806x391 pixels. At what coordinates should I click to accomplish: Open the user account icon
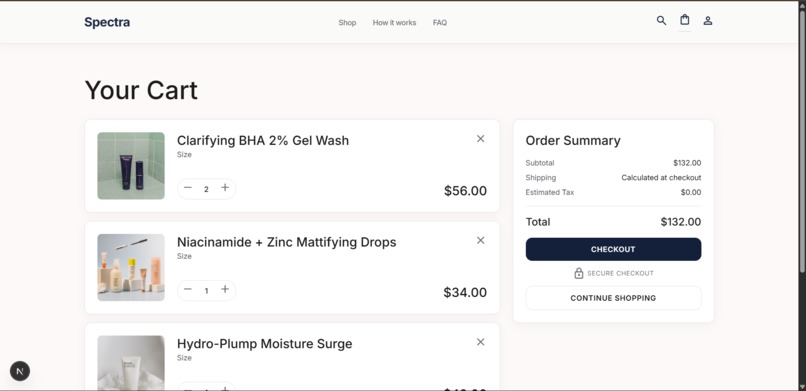[x=708, y=21]
